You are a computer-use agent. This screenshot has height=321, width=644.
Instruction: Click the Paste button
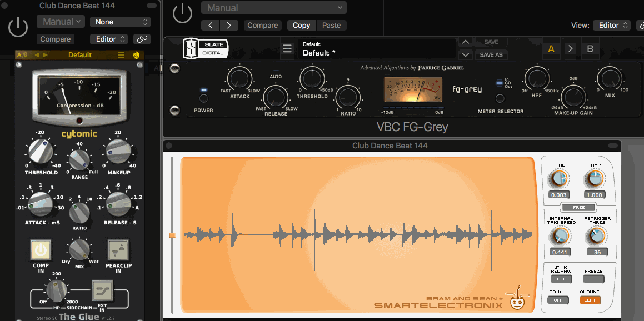click(332, 25)
